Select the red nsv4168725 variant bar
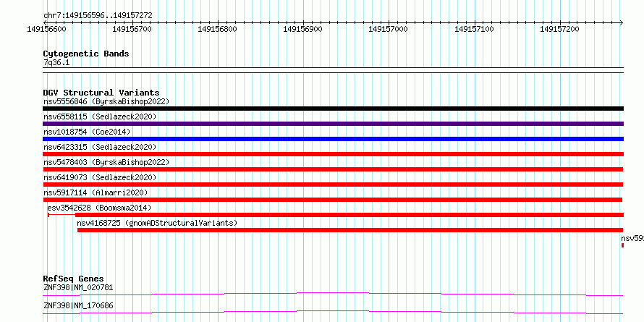 [350, 230]
